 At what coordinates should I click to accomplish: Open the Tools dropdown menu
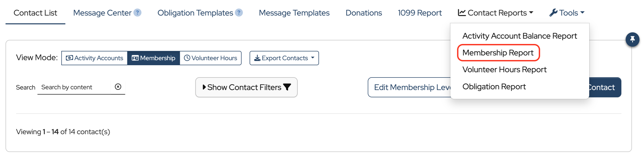pos(567,13)
